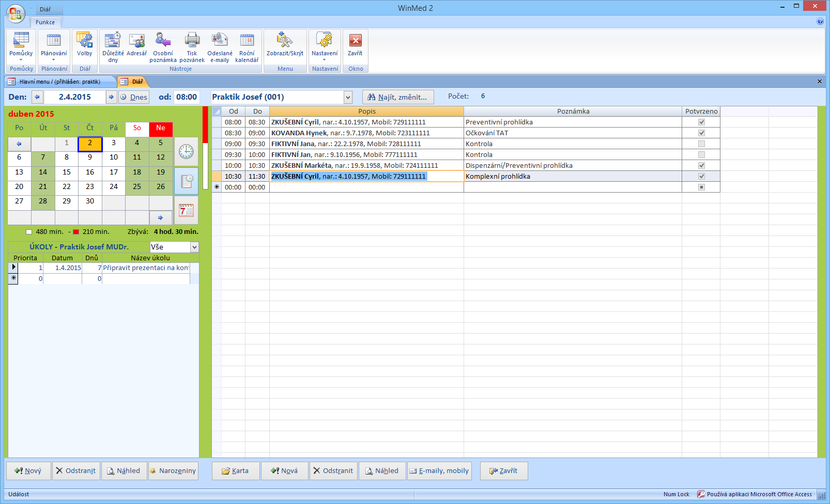Screen dimensions: 830x504
Task: Toggle Potvrzeno for FIKTIVNÍ Jana row
Action: click(701, 144)
